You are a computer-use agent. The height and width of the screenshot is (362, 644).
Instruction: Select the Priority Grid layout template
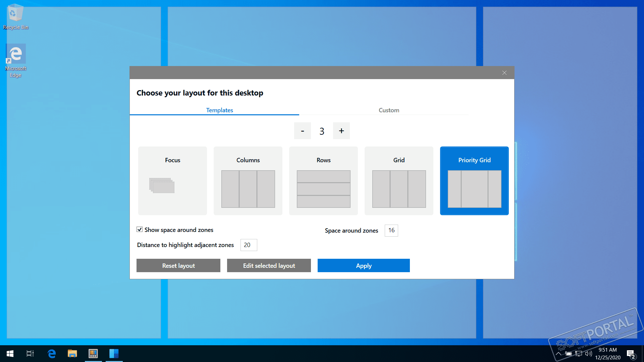(474, 181)
